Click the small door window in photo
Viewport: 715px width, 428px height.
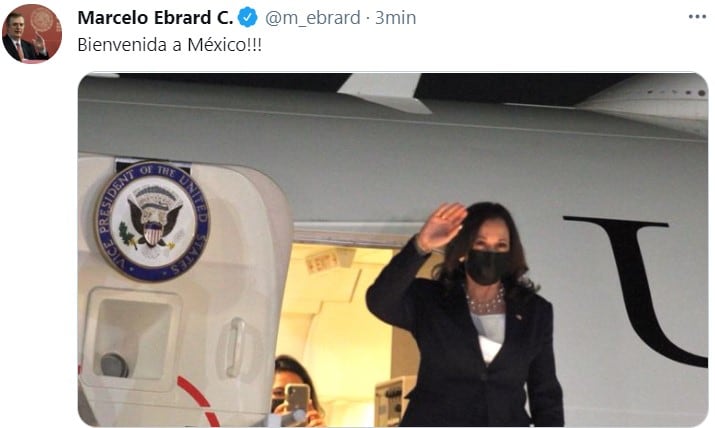133,338
